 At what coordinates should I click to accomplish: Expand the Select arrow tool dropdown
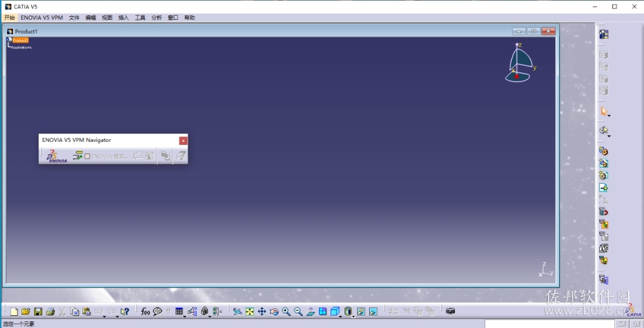(609, 116)
